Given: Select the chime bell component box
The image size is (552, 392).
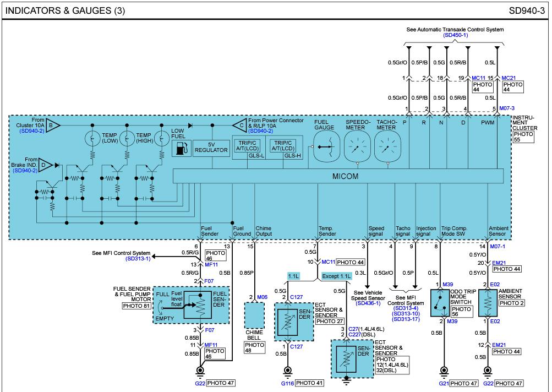Looking at the screenshot, I should pos(254,315).
